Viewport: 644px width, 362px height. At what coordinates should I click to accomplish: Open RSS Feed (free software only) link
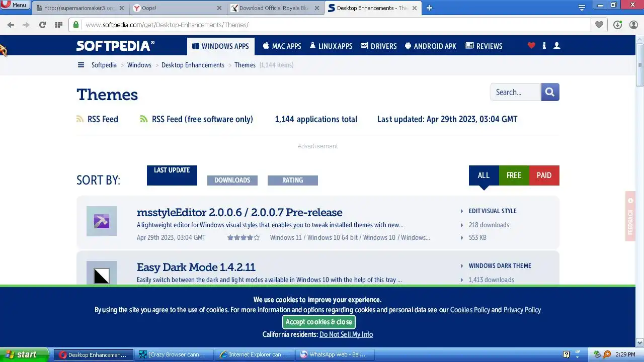202,119
